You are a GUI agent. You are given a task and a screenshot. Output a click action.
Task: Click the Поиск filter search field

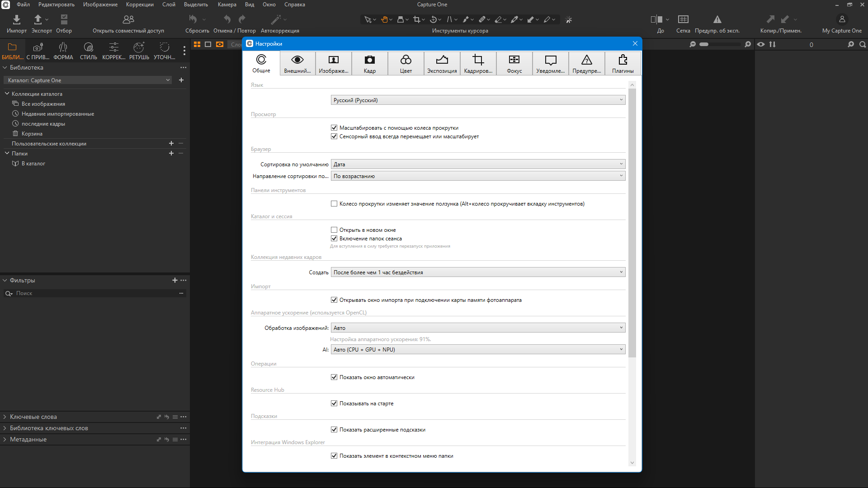[x=95, y=293]
